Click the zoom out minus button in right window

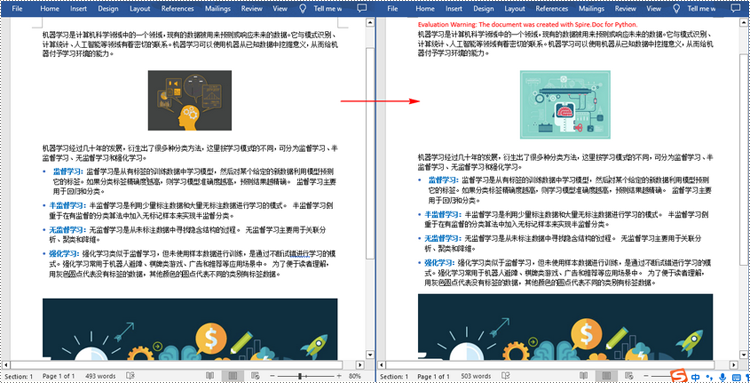(x=647, y=376)
